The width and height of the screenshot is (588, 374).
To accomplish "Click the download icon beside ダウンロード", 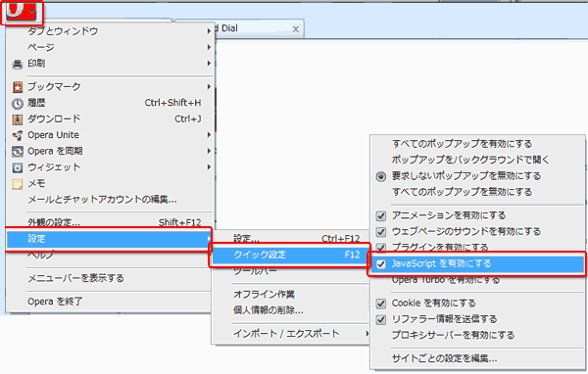I will point(18,119).
